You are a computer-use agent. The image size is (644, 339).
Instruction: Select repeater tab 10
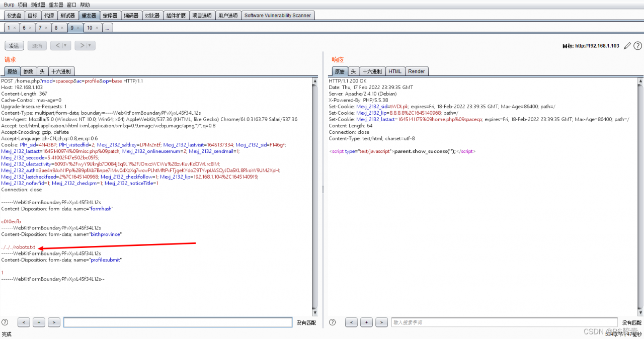90,28
